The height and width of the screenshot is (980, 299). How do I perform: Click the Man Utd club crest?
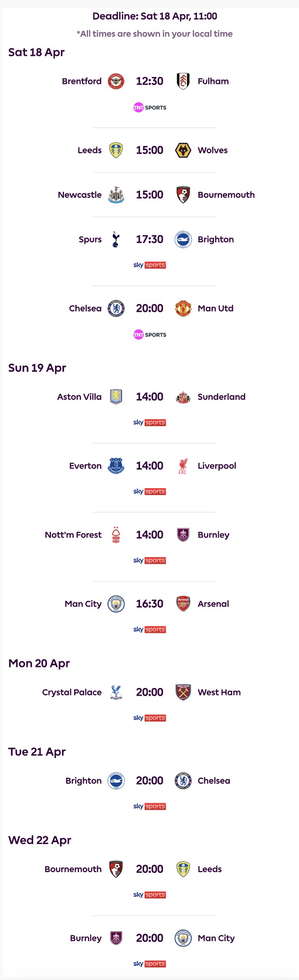(183, 309)
